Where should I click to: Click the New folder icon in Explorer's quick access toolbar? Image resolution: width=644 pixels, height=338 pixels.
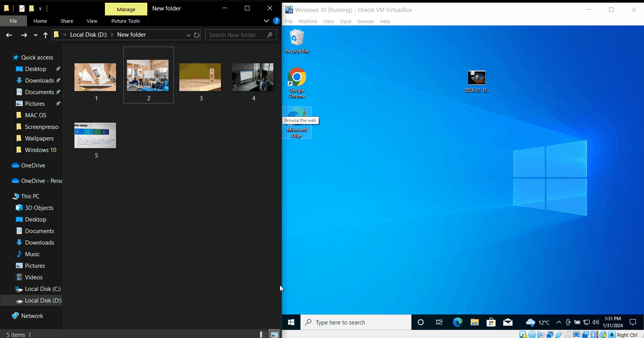(x=32, y=8)
